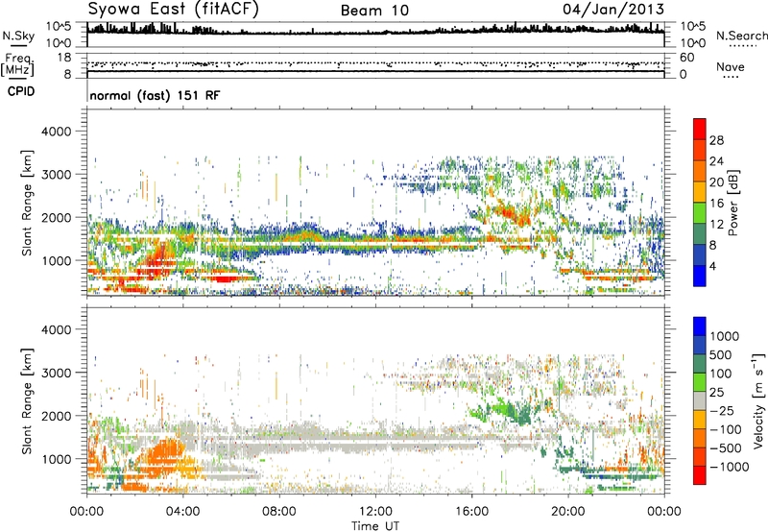Click the power colorbar value 4
This screenshot has height=532, width=768.
click(713, 267)
